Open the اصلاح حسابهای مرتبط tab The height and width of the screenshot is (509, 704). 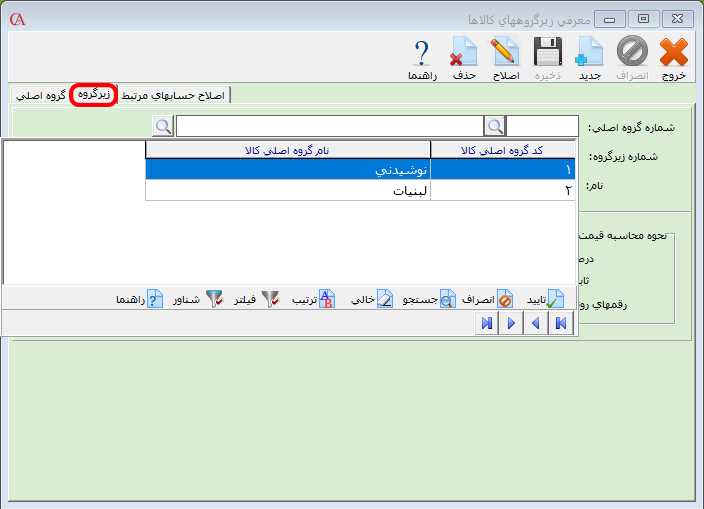(x=173, y=95)
